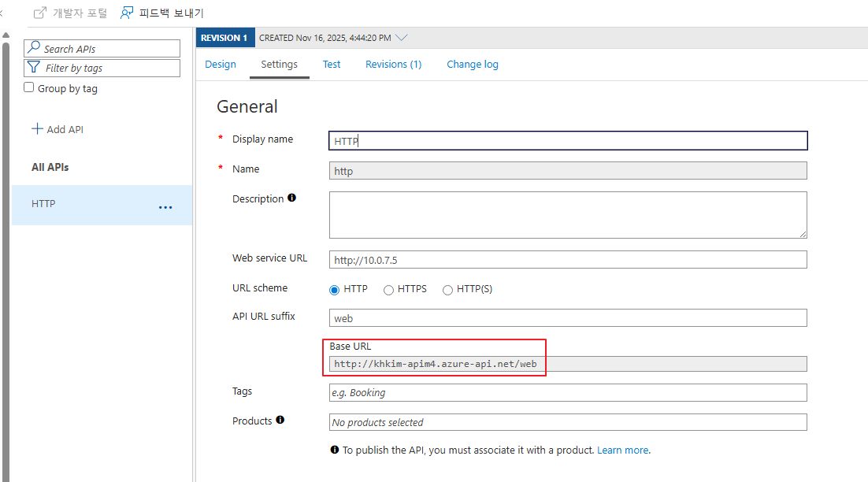Open the Change log tab
The width and height of the screenshot is (868, 482).
click(x=473, y=65)
